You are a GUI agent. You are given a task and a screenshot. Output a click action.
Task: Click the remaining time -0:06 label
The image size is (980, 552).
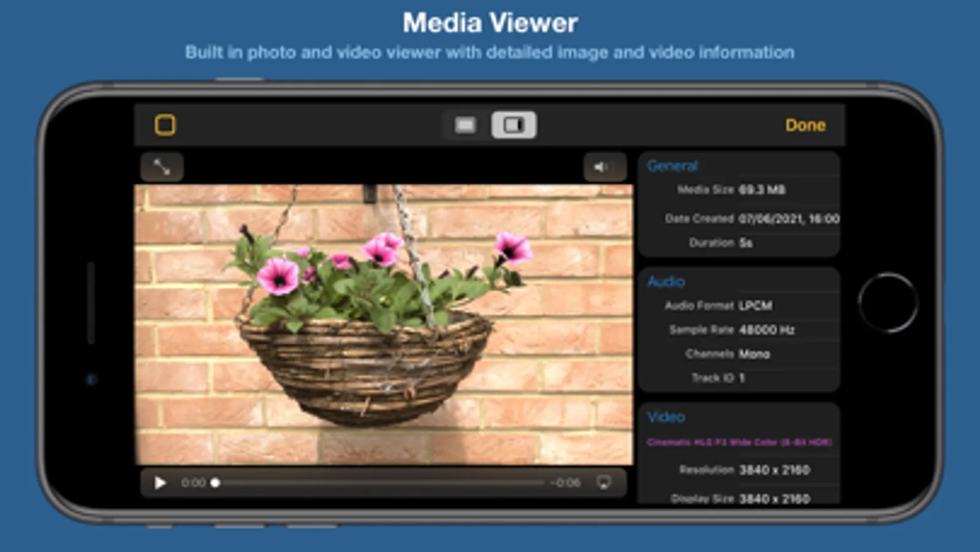[x=565, y=483]
